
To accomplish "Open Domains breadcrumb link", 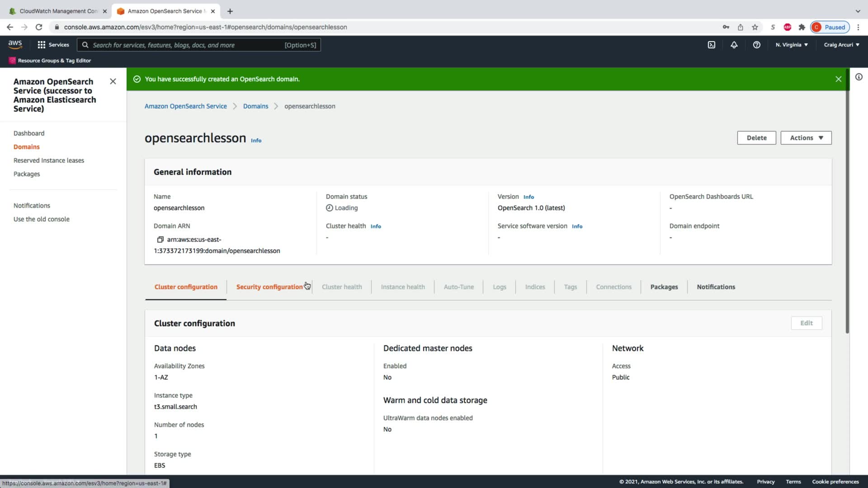I will pyautogui.click(x=255, y=106).
